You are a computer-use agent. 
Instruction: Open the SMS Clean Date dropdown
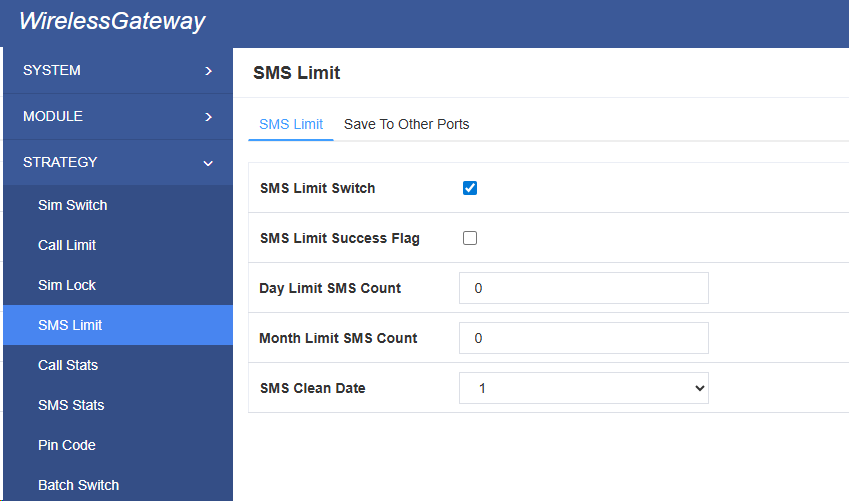[x=583, y=388]
